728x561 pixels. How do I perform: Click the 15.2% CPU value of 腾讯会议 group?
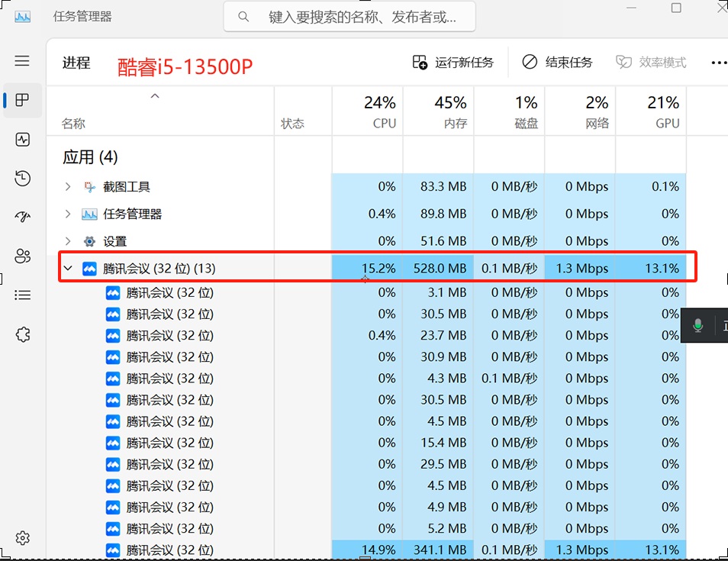pyautogui.click(x=378, y=269)
